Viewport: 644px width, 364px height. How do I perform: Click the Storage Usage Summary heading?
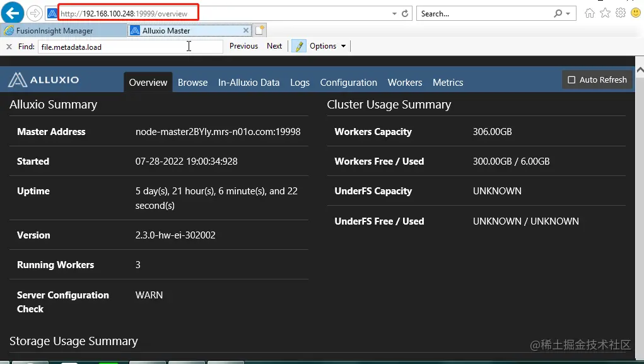(74, 341)
